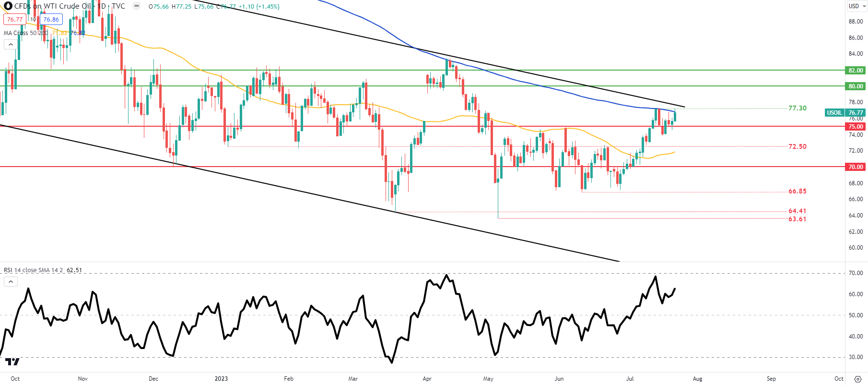Click the Sep label on time axis
This screenshot has height=385, width=868.
tap(771, 379)
